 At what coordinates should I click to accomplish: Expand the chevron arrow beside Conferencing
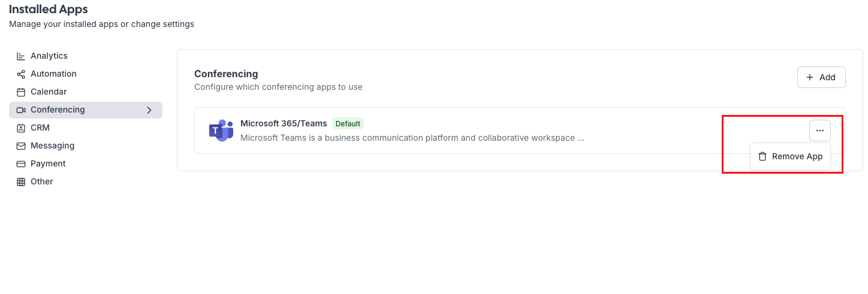149,110
